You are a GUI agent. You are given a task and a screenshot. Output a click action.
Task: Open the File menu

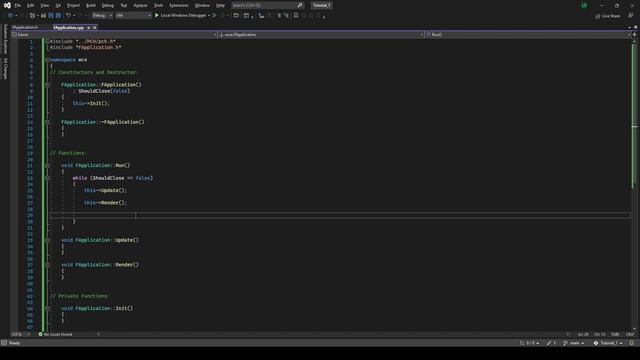18,5
